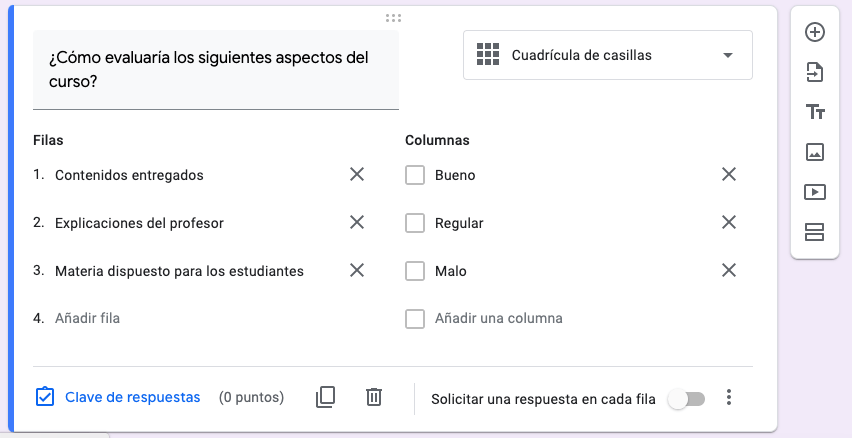The height and width of the screenshot is (438, 852).
Task: Remove the 'Contenidos entregados' row
Action: [x=356, y=175]
